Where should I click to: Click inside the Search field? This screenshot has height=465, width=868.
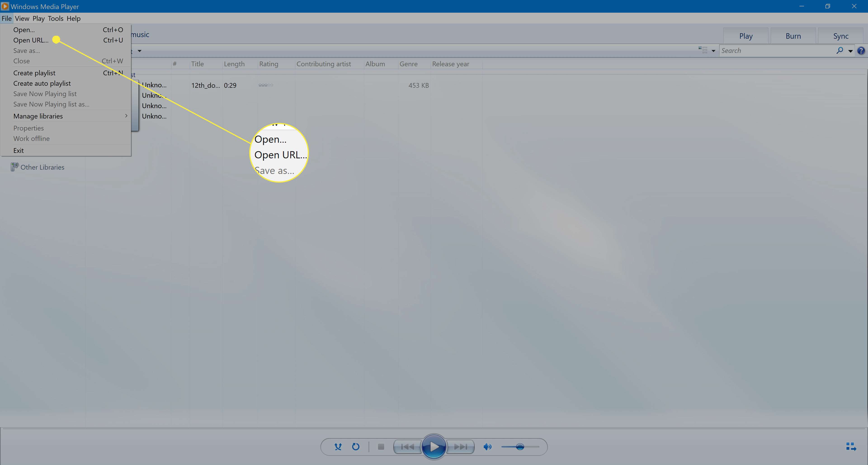(x=777, y=51)
